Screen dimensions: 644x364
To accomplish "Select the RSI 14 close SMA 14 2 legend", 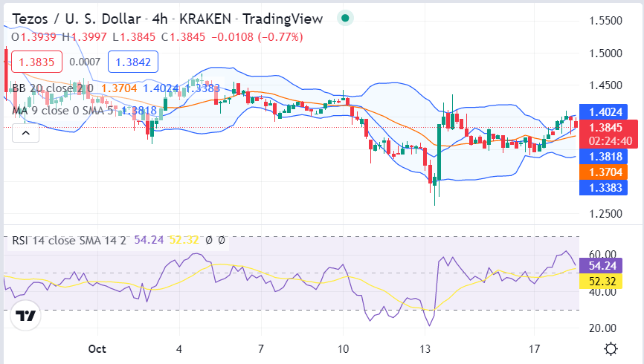I will pyautogui.click(x=69, y=240).
